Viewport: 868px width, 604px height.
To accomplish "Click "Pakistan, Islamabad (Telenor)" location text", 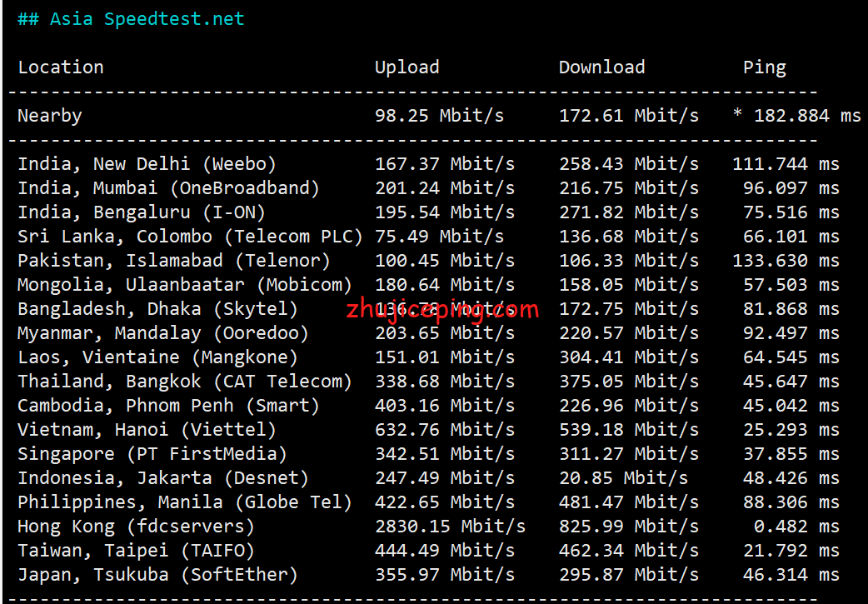I will coord(174,261).
